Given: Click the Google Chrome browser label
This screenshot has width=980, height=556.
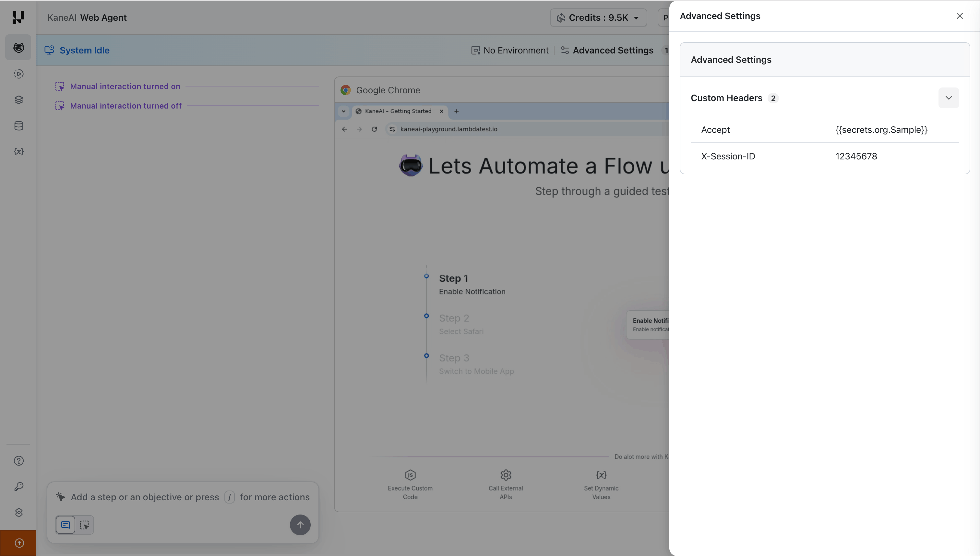Looking at the screenshot, I should pos(388,90).
